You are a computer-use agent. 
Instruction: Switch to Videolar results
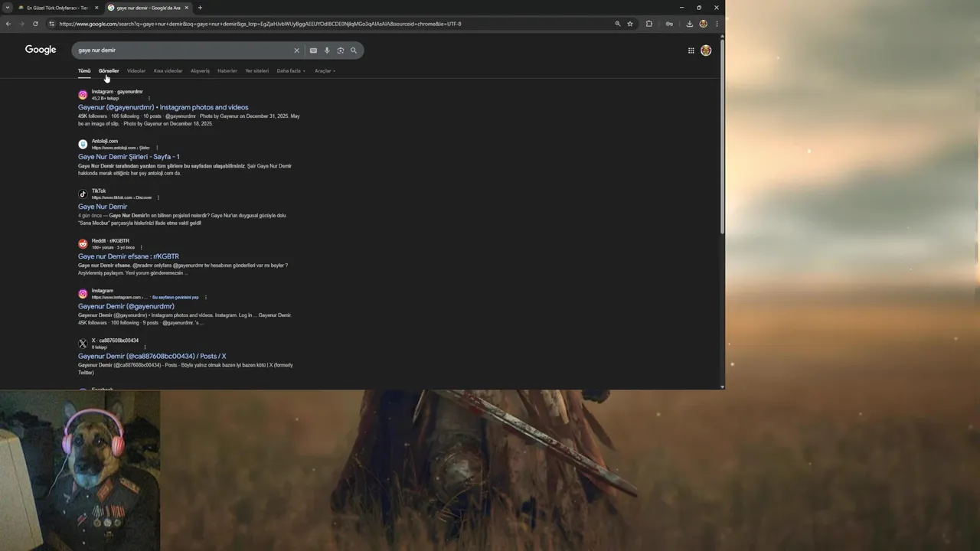point(136,71)
